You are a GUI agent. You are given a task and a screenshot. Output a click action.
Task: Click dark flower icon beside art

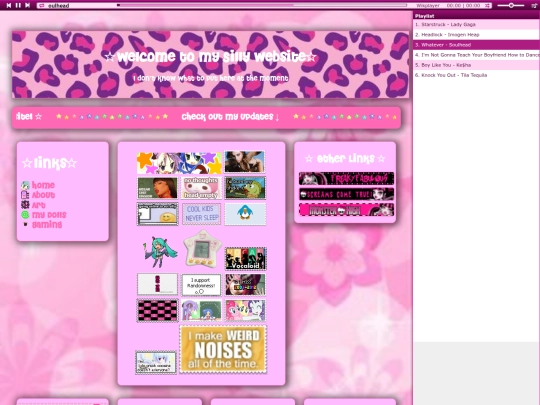(x=25, y=205)
